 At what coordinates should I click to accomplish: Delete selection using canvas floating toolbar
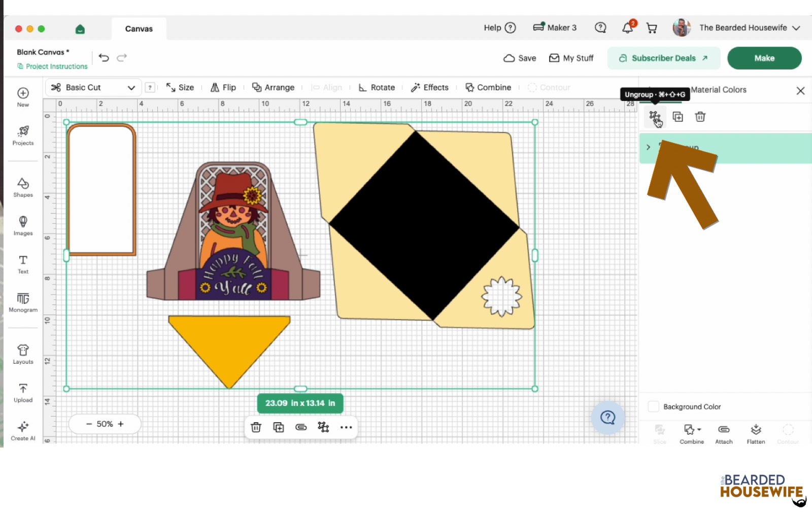pyautogui.click(x=256, y=427)
